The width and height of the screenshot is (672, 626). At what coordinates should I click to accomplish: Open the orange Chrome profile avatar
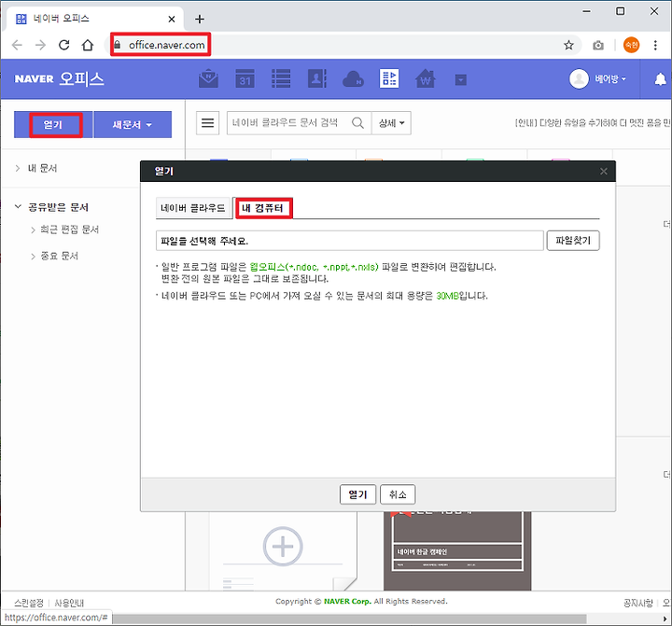click(x=631, y=45)
